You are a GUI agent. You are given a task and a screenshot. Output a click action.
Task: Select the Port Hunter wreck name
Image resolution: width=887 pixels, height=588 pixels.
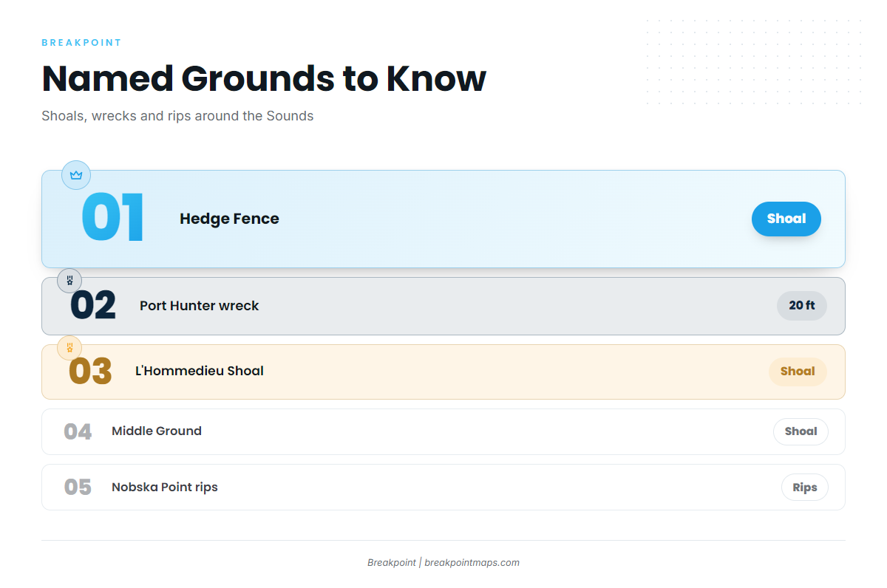200,306
